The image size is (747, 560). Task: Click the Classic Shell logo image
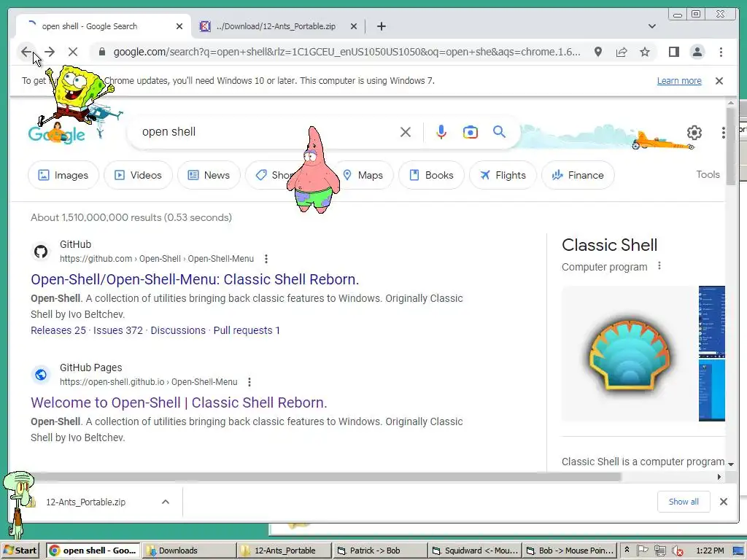630,354
